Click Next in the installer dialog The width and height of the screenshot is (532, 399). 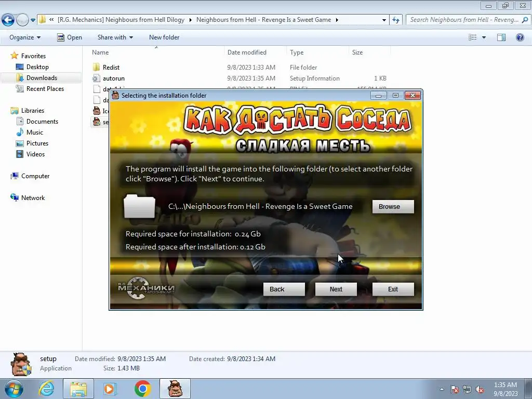[336, 289]
